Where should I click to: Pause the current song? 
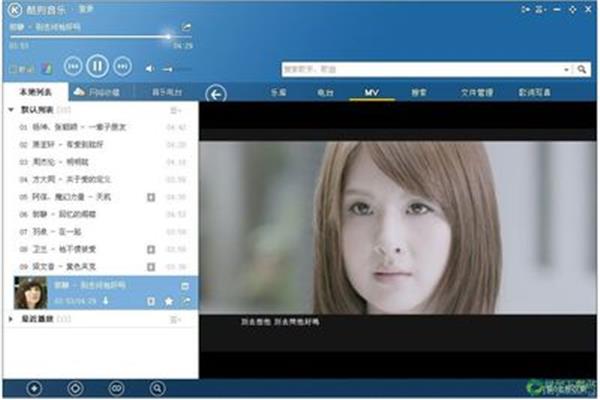(98, 66)
